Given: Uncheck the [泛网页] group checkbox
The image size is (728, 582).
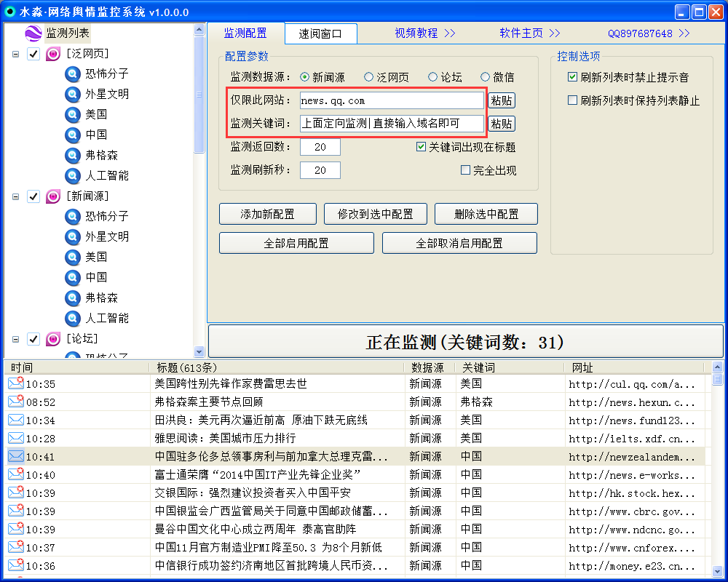Looking at the screenshot, I should pyautogui.click(x=33, y=54).
